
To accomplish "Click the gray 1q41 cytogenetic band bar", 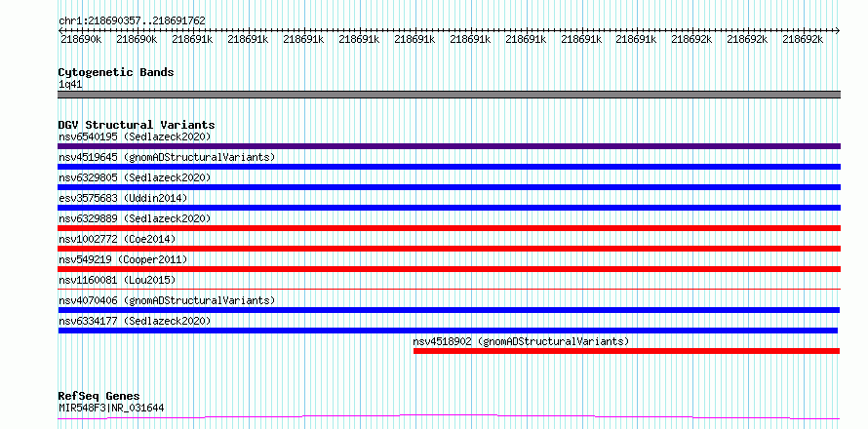I will [x=449, y=95].
